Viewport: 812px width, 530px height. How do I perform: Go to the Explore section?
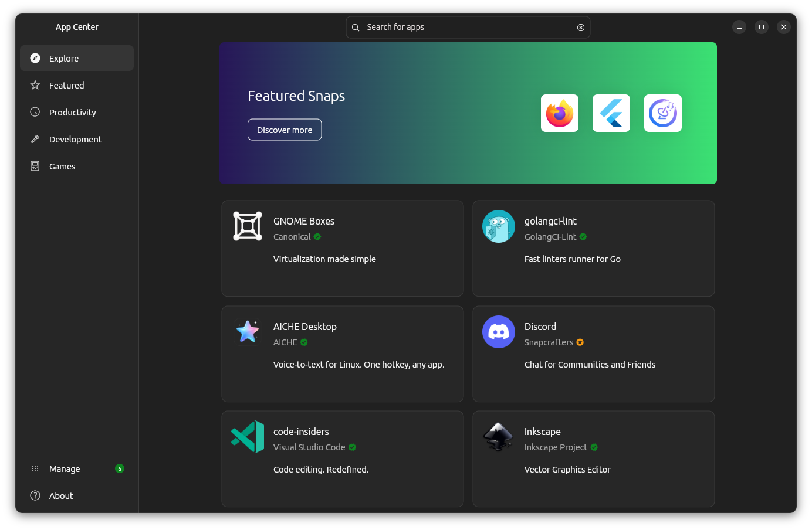tap(77, 58)
